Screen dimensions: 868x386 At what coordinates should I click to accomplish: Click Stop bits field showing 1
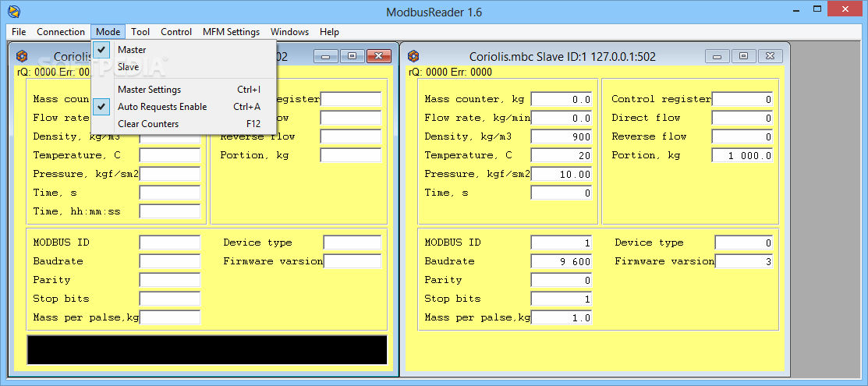tap(562, 299)
